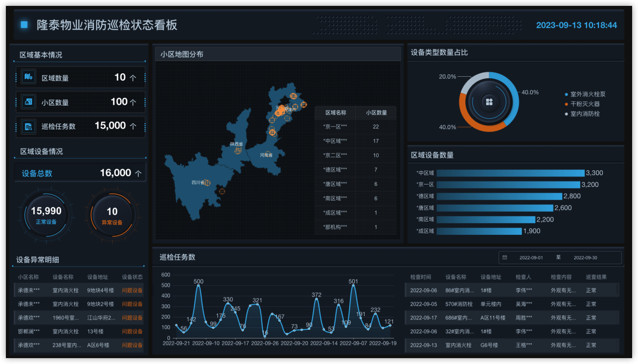Click the Shaanxi province map marker
Image resolution: width=638 pixels, height=364 pixels.
(x=238, y=150)
